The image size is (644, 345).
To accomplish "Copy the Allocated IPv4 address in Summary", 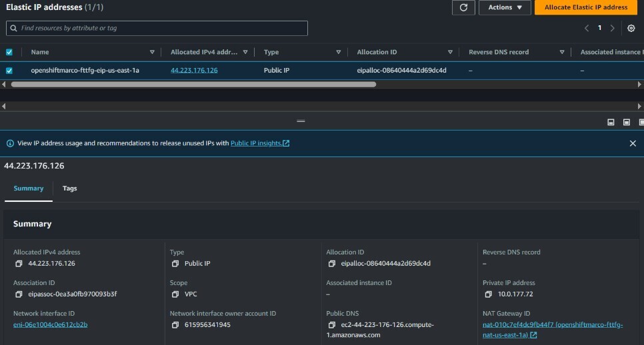I will 19,264.
